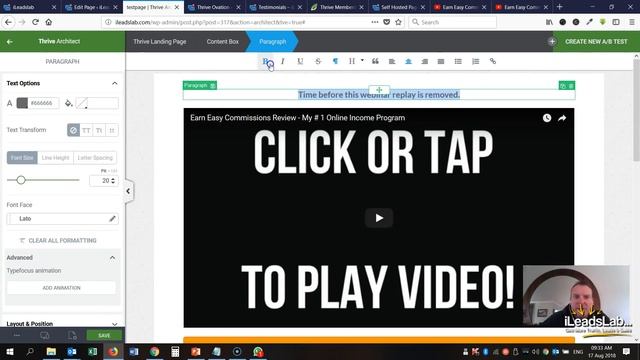Insert bulleted list

(458, 61)
